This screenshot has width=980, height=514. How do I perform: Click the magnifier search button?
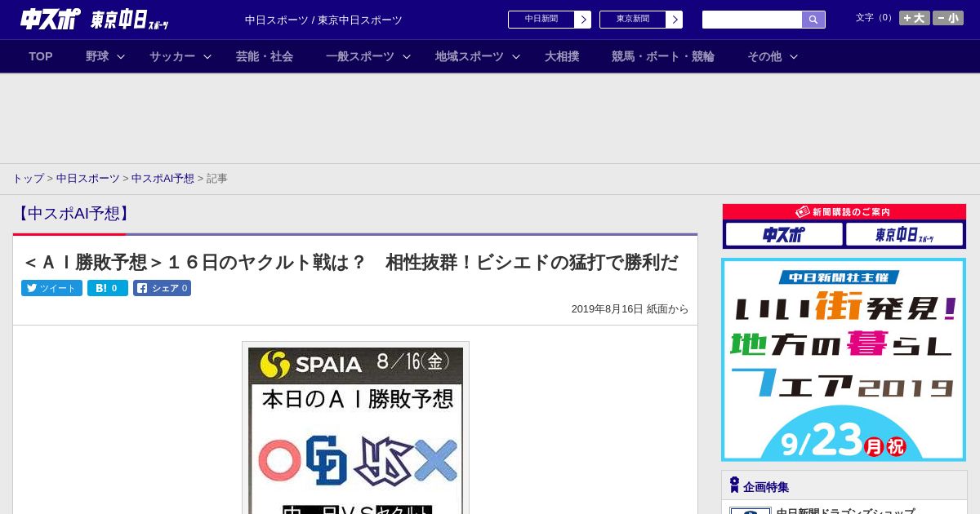(813, 20)
